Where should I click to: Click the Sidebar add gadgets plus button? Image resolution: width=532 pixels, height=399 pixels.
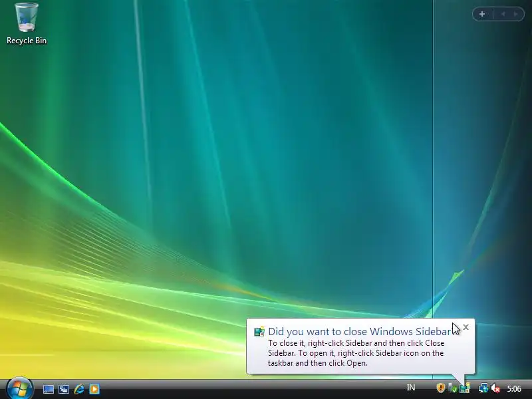pos(482,14)
